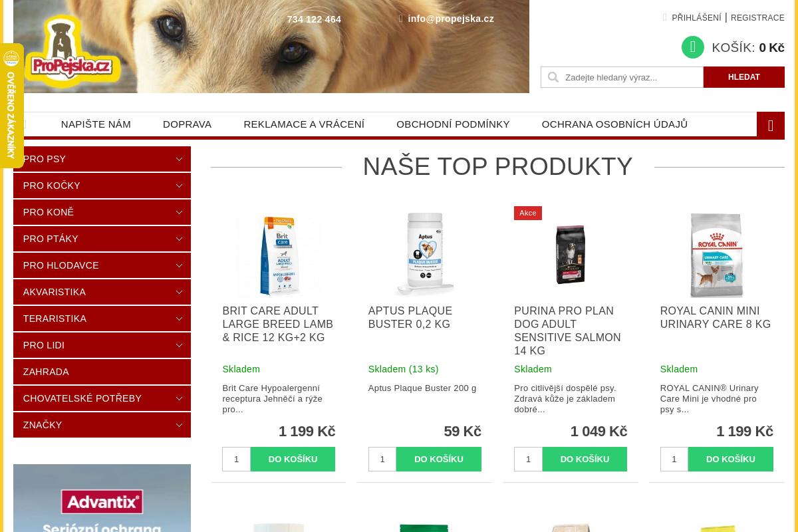Add Aptus Plaque Buster to cart
This screenshot has width=798, height=532.
(439, 459)
